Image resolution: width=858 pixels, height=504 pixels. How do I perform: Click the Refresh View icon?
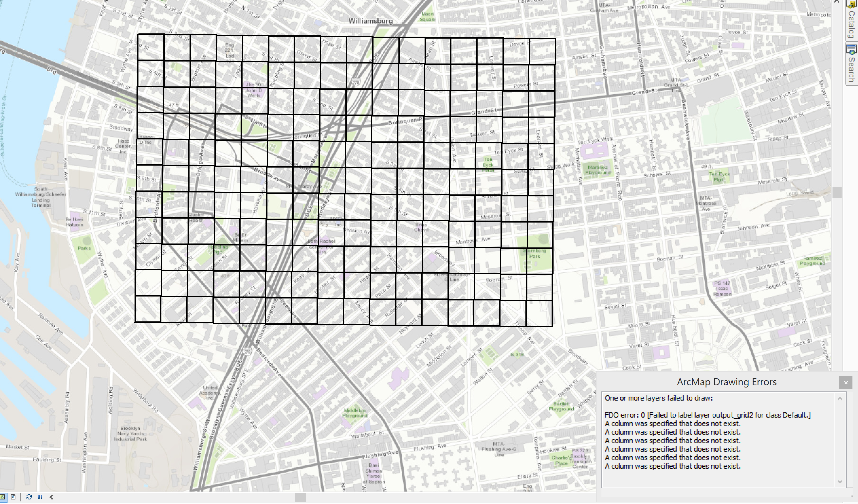(x=29, y=497)
